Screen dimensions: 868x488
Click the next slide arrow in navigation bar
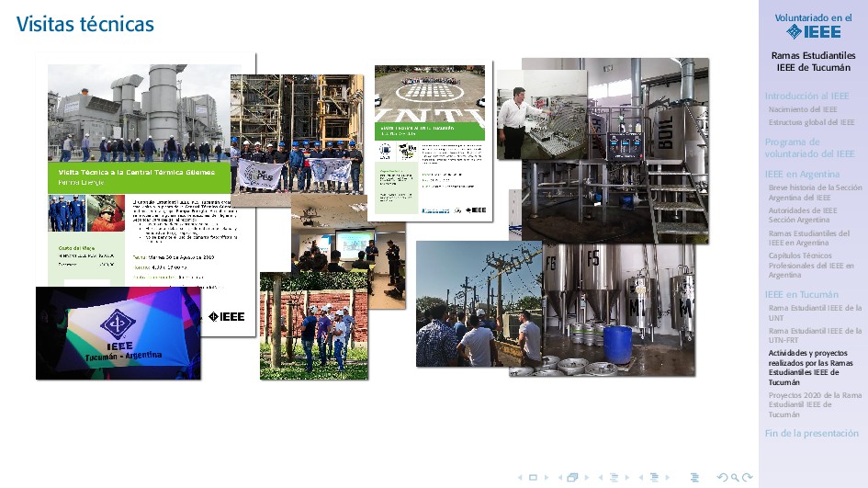pos(547,477)
